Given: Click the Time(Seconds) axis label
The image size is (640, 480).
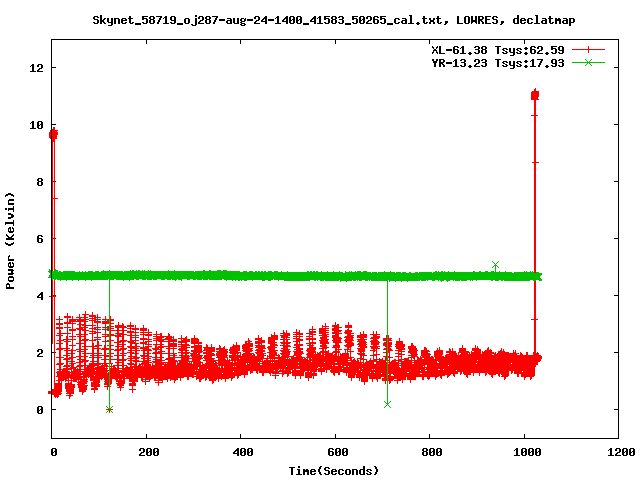Looking at the screenshot, I should click(333, 471).
